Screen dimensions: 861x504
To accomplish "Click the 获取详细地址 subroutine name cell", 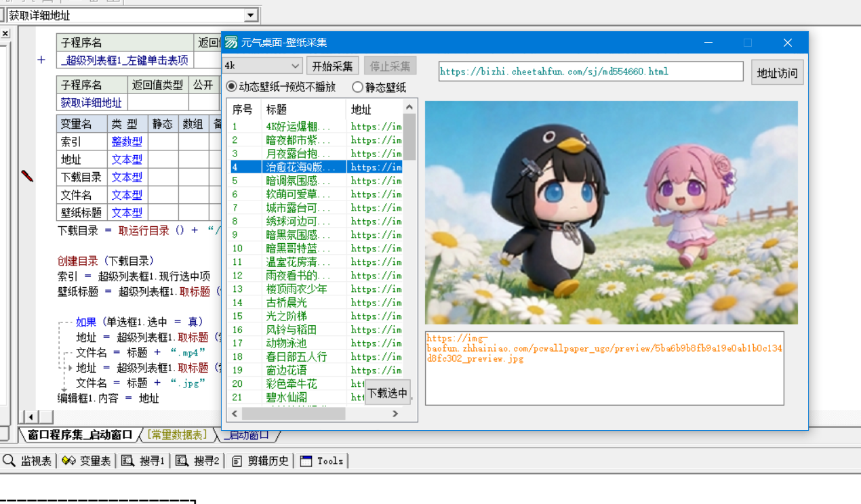I will tap(92, 102).
